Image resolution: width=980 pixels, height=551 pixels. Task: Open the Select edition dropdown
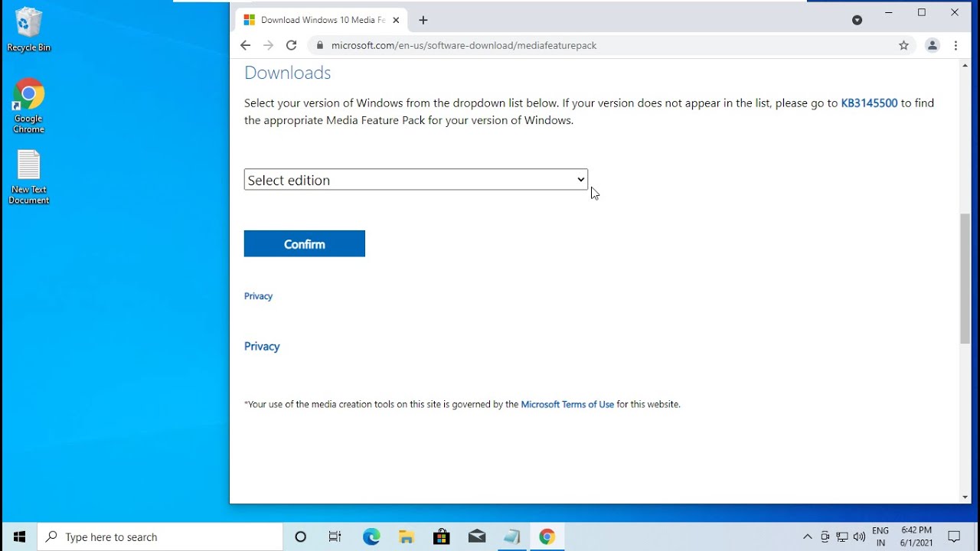coord(416,180)
